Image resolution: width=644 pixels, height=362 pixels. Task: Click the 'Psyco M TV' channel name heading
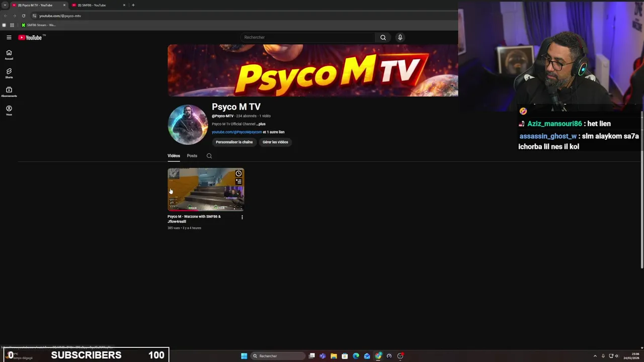click(236, 107)
